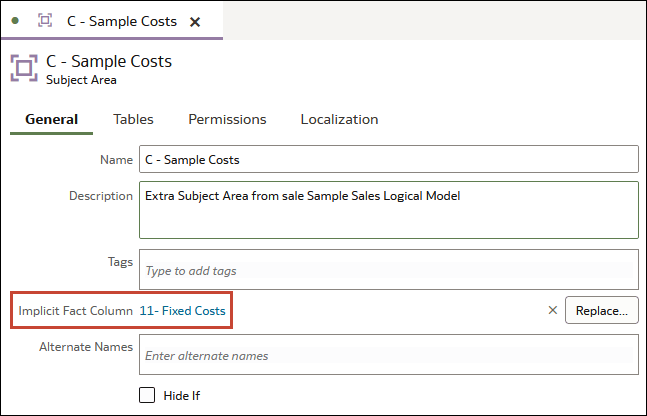Click the Tags input field

tap(388, 270)
